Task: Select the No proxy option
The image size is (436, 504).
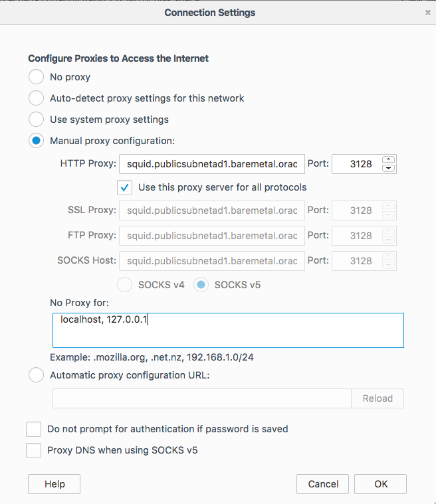Action: pos(36,77)
